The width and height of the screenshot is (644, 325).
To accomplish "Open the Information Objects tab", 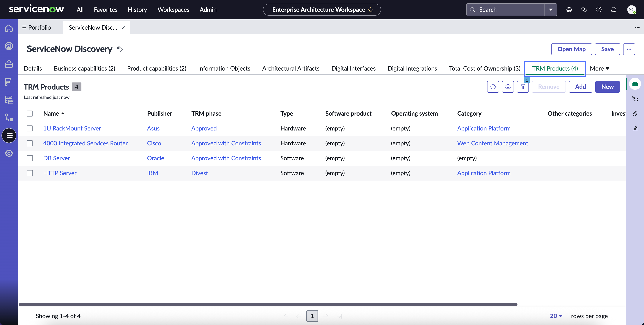I will pos(224,68).
